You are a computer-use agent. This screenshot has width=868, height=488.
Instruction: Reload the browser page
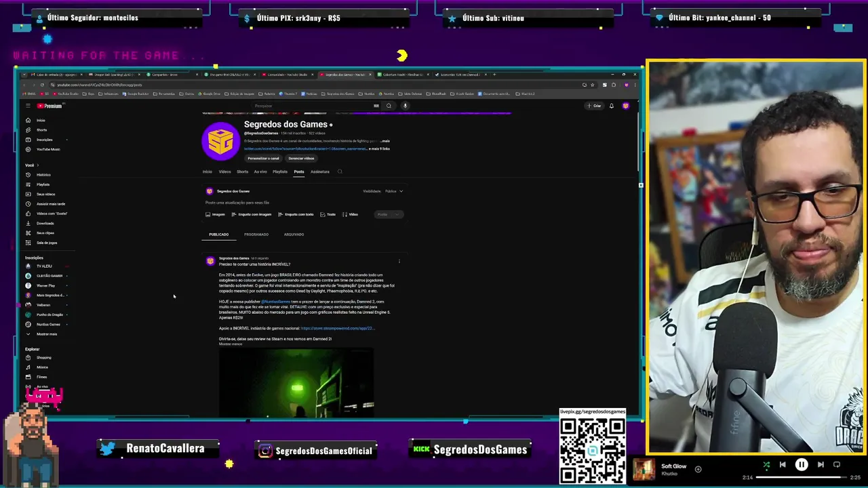point(41,85)
